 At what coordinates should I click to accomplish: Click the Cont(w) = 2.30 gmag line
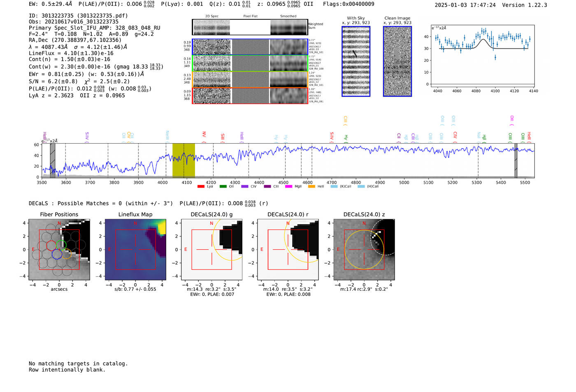pyautogui.click(x=95, y=67)
